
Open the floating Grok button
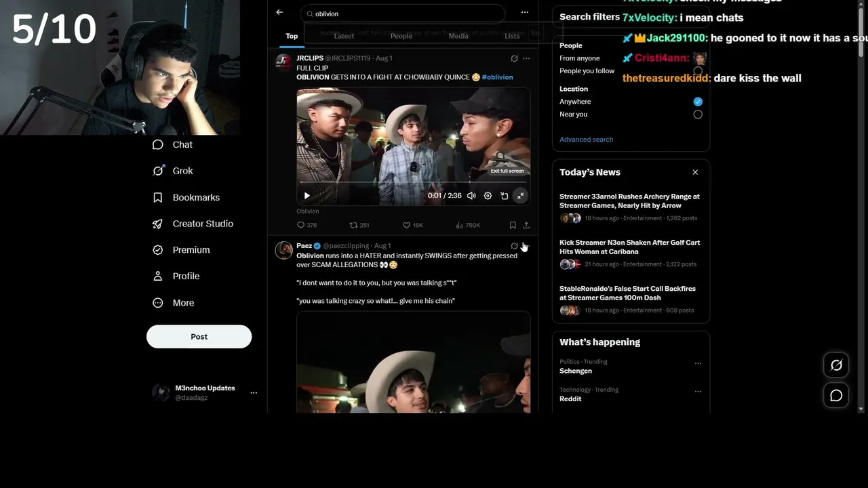click(836, 365)
